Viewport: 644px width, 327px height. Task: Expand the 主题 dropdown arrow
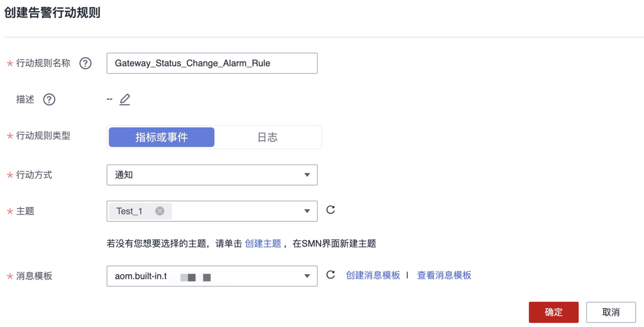pos(307,211)
